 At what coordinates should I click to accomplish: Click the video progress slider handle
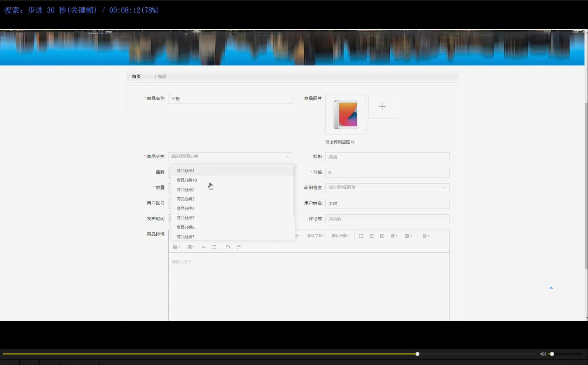click(417, 354)
